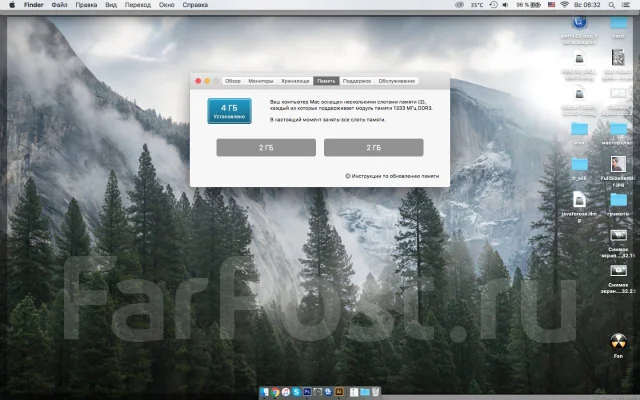Select the Память tab
Screen dimensions: 640x400
326,81
